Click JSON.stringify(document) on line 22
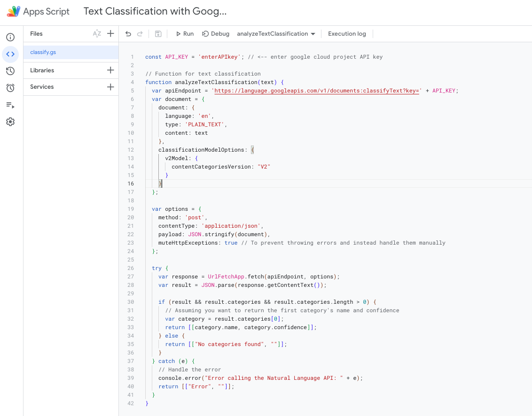 [x=227, y=234]
